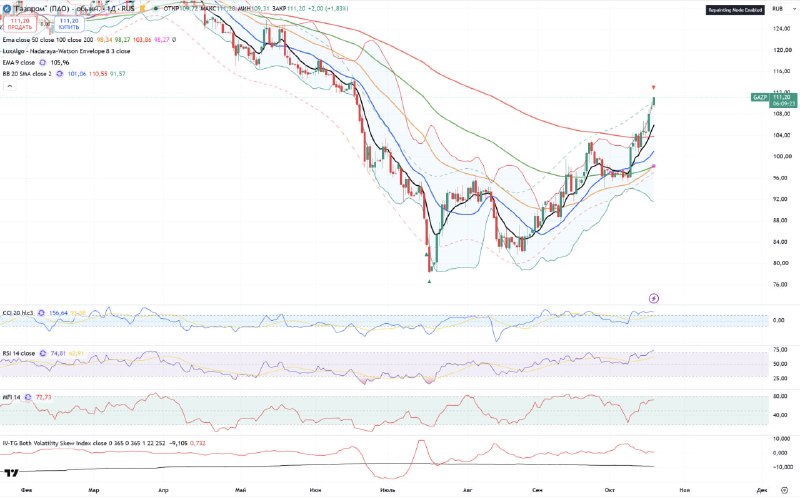
Task: Click the CCI status icon
Action: pos(42,313)
